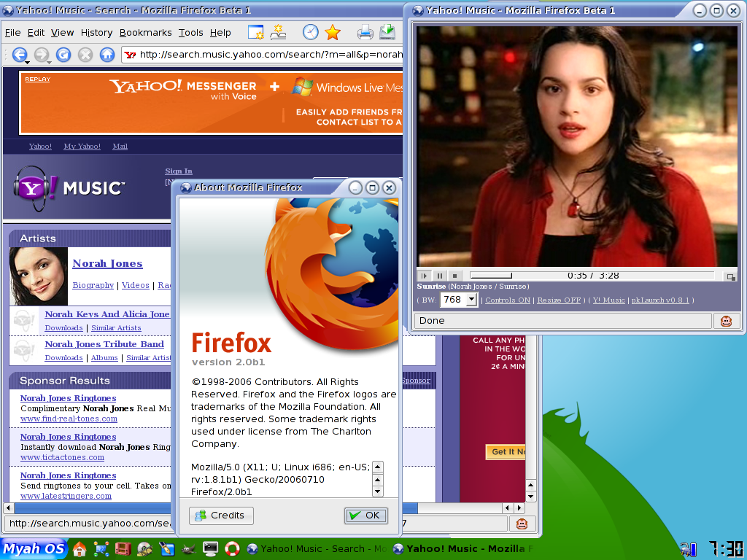Open the Edit menu
The height and width of the screenshot is (560, 747).
(x=36, y=33)
